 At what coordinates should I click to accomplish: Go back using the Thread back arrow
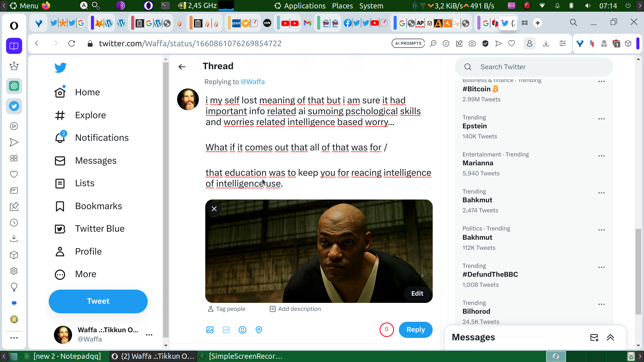[x=182, y=67]
